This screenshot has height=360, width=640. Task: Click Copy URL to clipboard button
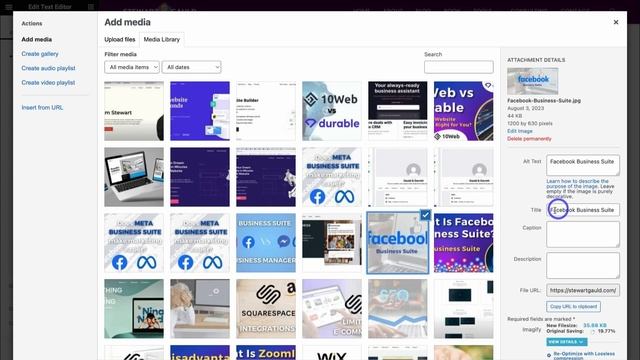click(573, 306)
